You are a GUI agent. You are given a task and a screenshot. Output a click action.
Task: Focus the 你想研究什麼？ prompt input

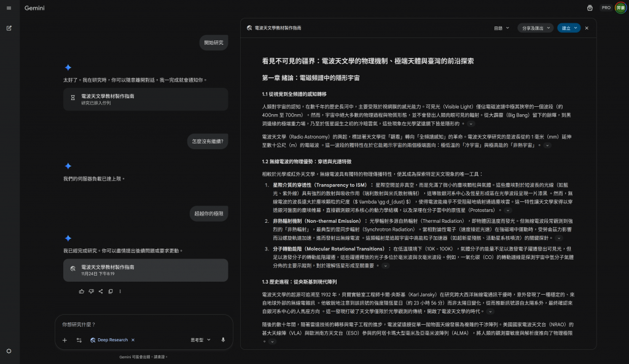tap(144, 324)
